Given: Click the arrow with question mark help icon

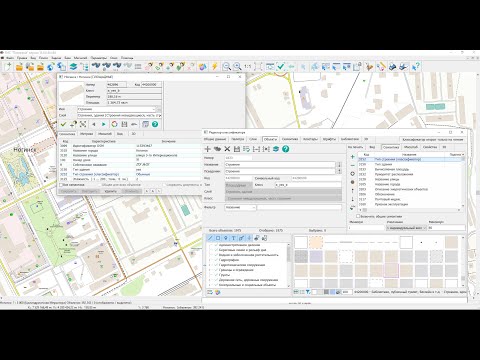Looking at the screenshot, I should tap(415, 67).
